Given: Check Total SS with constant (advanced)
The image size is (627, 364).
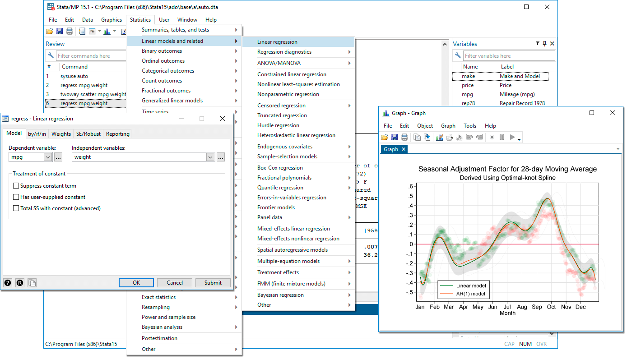Looking at the screenshot, I should pyautogui.click(x=16, y=208).
